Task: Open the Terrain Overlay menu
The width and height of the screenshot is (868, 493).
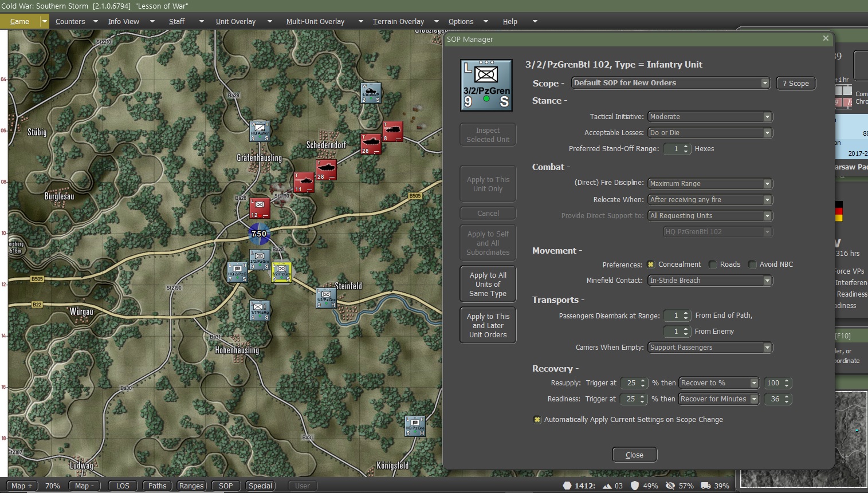Action: [x=398, y=22]
